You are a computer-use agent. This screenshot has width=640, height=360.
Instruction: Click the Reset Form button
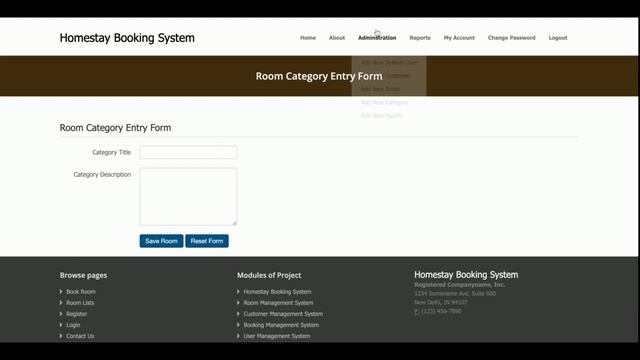pos(207,241)
